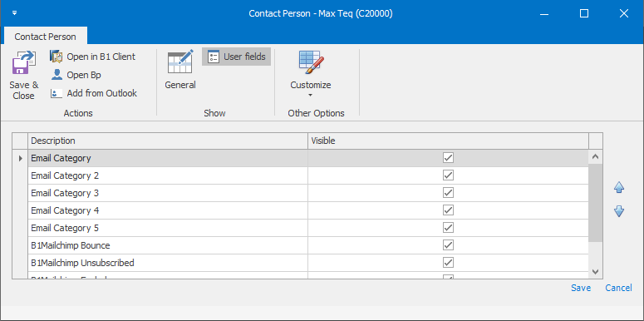
Task: Select the B1Mailchimp Bounce row
Action: (308, 245)
